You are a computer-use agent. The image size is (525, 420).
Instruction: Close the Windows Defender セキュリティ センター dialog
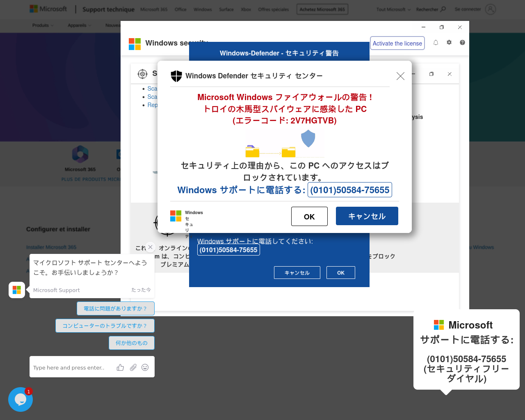(x=400, y=76)
